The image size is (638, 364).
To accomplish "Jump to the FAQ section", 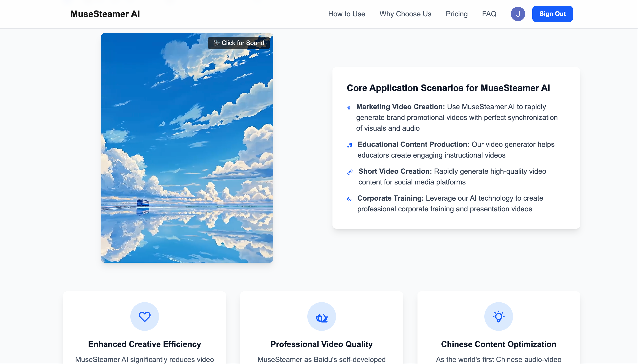I will coord(489,14).
